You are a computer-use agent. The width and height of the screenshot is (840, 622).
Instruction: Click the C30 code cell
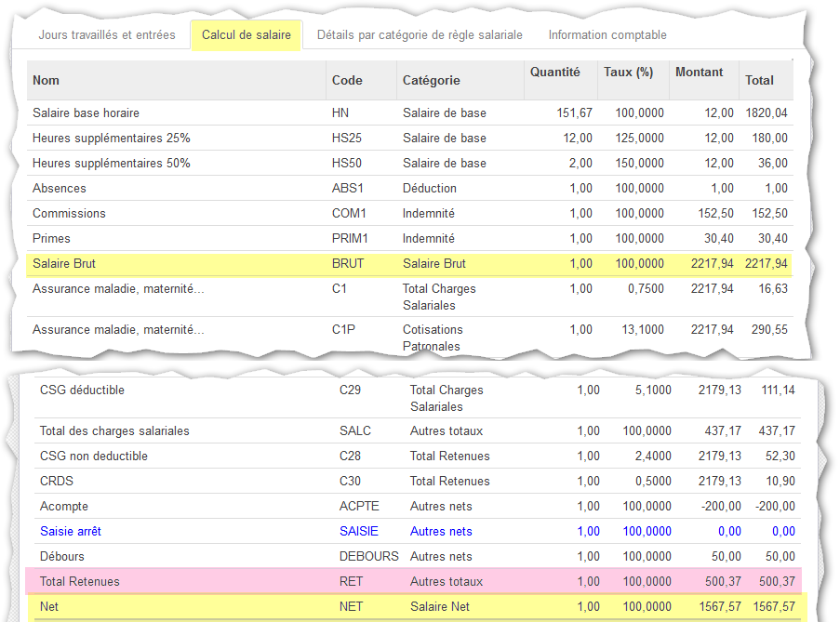point(350,482)
